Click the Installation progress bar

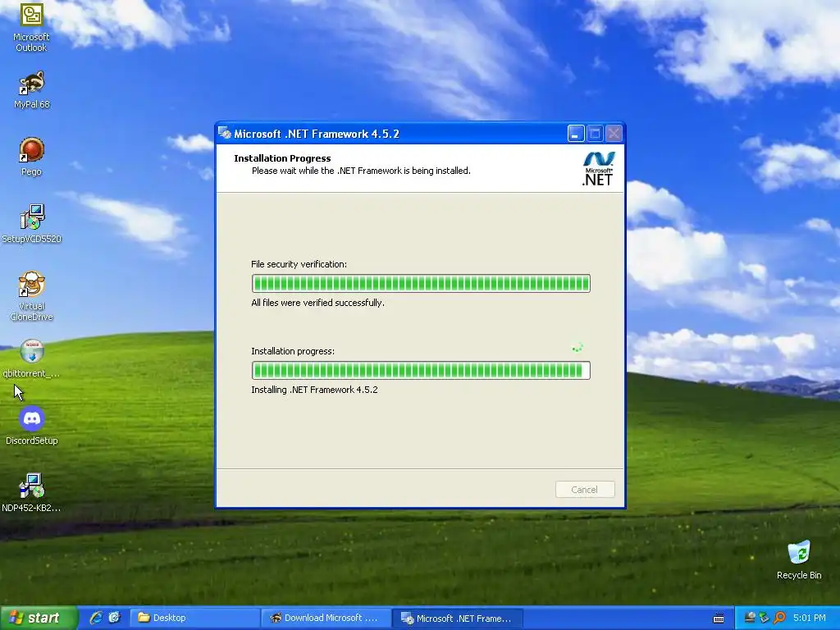(x=421, y=370)
